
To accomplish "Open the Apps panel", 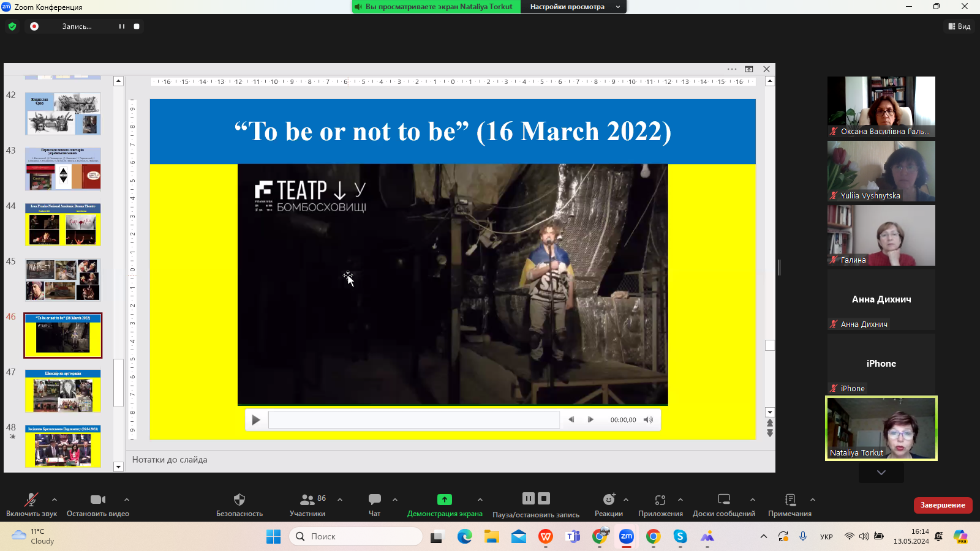I will point(660,500).
